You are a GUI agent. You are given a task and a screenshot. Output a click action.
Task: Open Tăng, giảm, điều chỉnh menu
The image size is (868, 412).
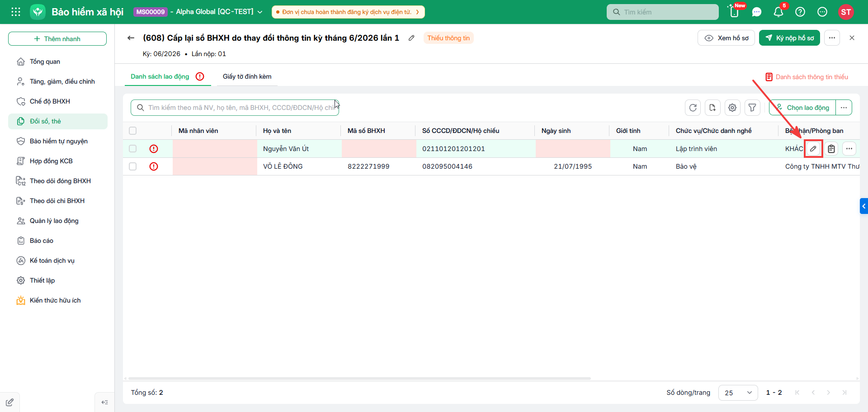click(x=58, y=81)
